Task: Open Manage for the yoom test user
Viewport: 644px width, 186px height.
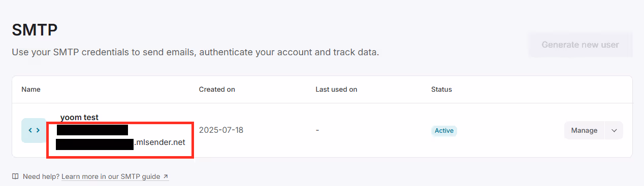Action: tap(584, 130)
